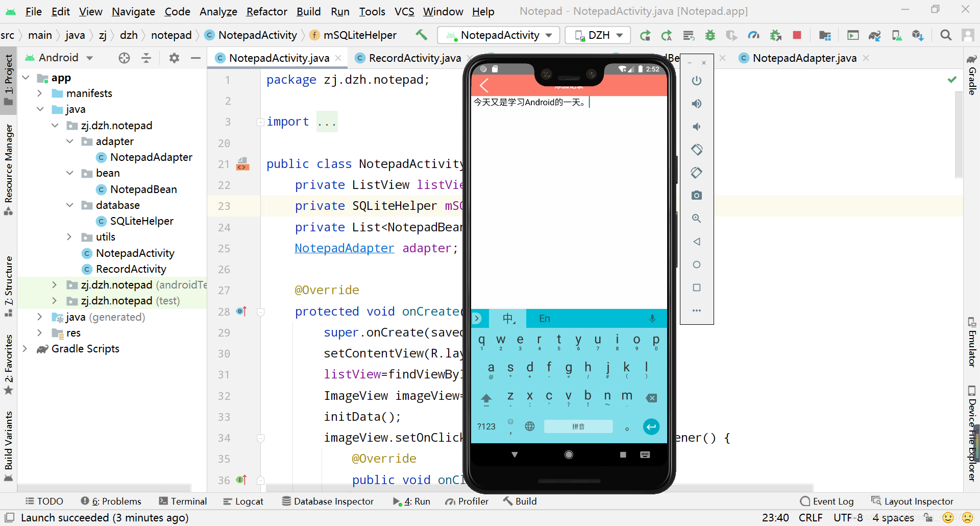Open the Event Log panel
980x526 pixels.
827,501
